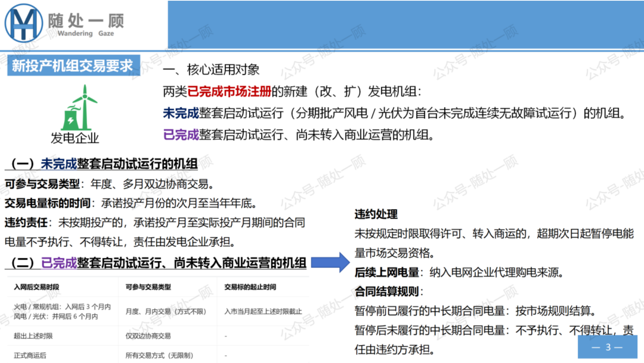Viewport: 644px width, 363px height.
Task: Click cell 火电/常规机组:入网后3个月内
Action: click(62, 307)
